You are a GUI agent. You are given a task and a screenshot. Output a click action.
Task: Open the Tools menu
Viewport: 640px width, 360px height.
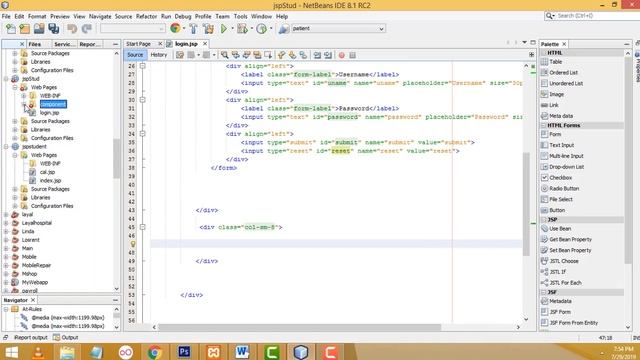pos(240,16)
